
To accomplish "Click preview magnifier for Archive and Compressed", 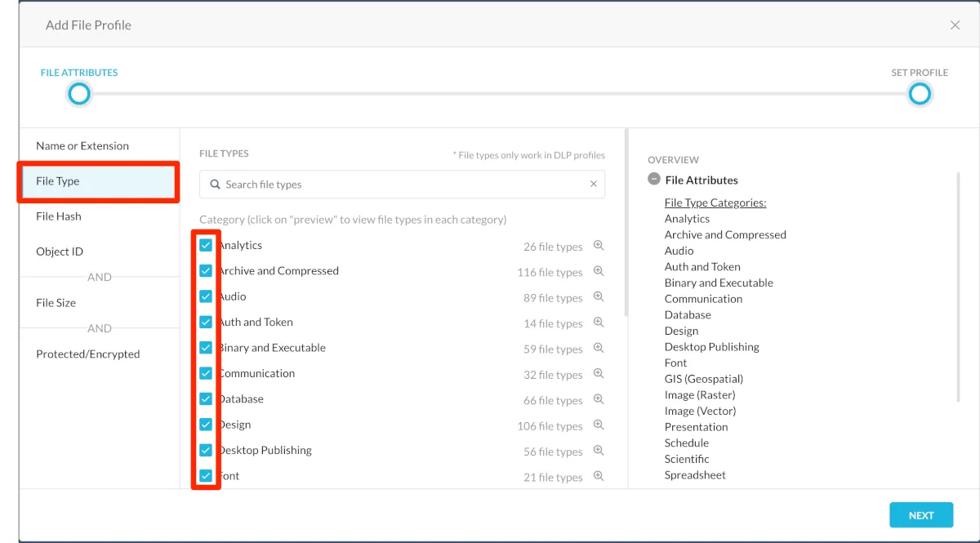I will point(599,271).
